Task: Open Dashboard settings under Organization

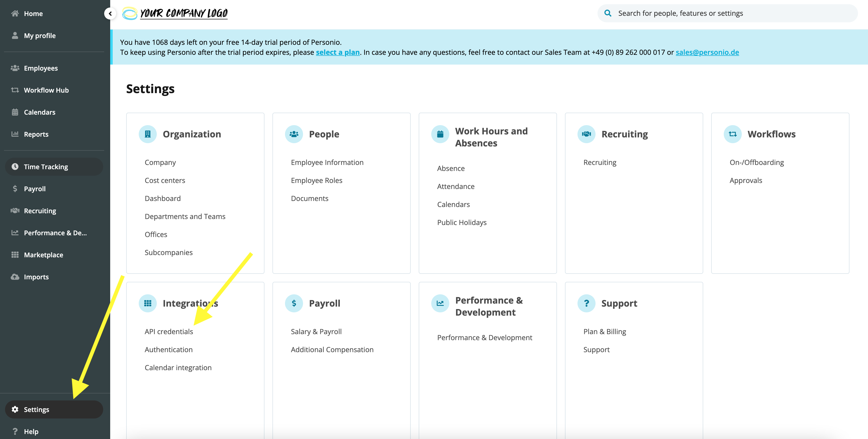Action: pyautogui.click(x=163, y=198)
